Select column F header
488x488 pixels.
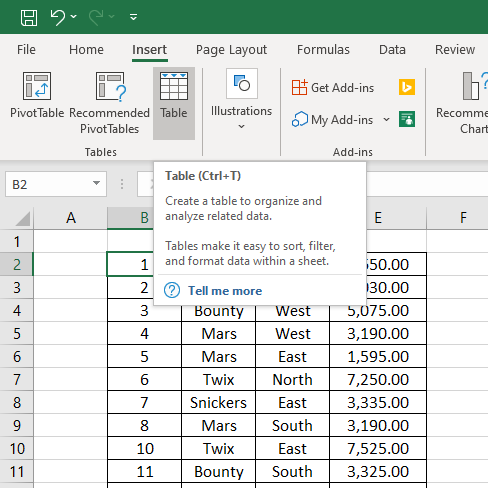click(x=457, y=218)
